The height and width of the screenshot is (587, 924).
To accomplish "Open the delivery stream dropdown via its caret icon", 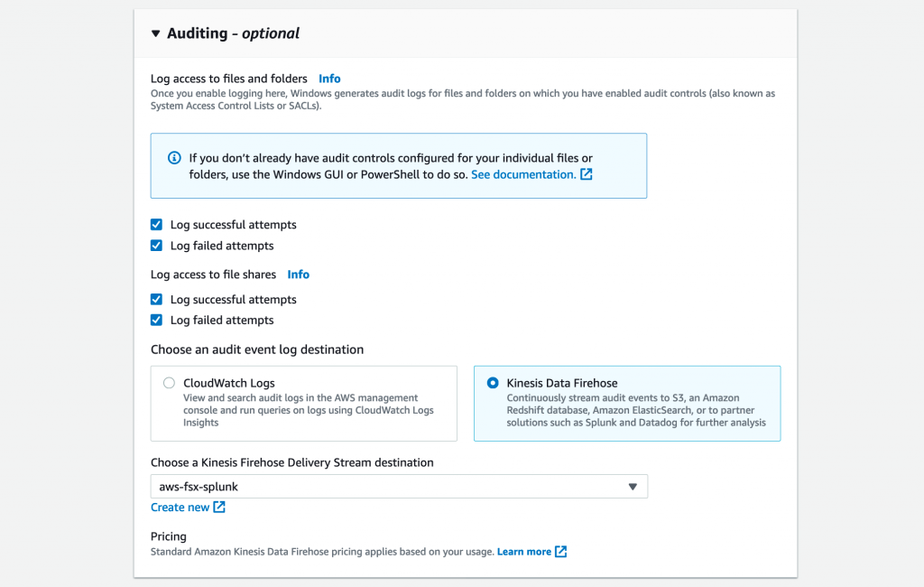I will 634,486.
